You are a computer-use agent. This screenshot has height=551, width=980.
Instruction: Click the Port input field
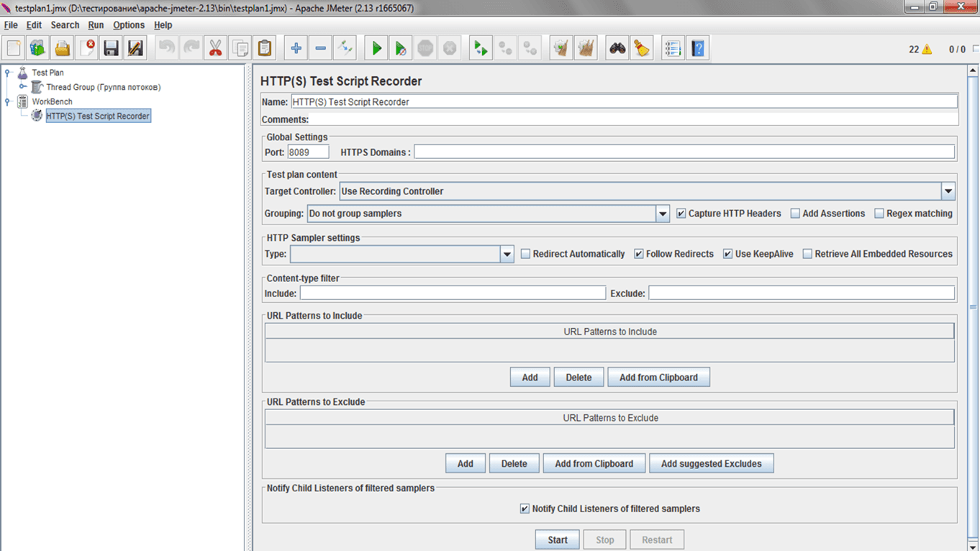(308, 152)
